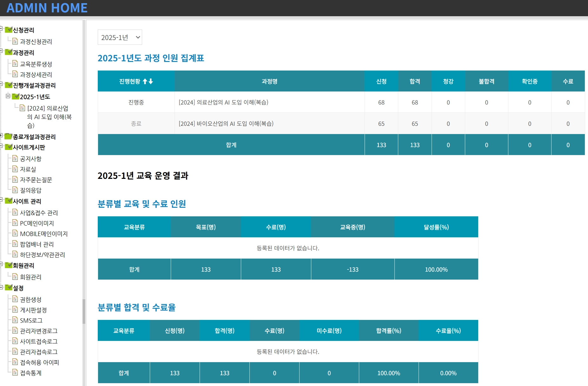This screenshot has height=386, width=588.
Task: Collapse the 2025-1년도 tree node
Action: click(8, 96)
